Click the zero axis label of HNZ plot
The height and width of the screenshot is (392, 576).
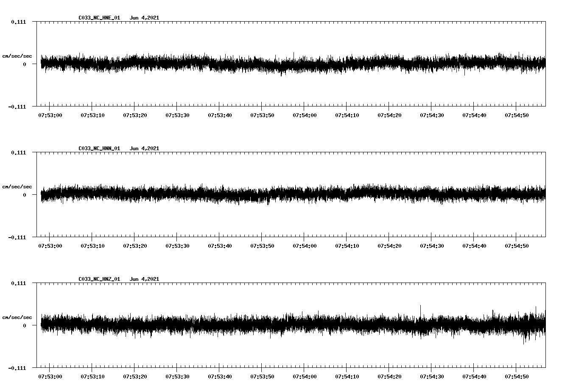click(x=24, y=325)
